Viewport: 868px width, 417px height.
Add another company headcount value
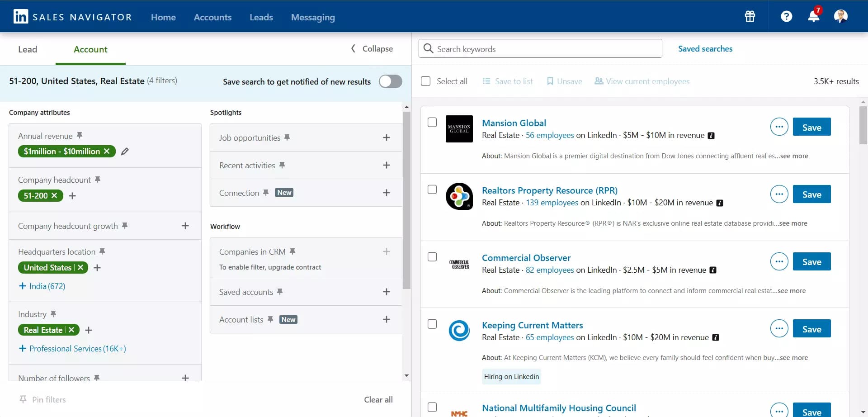[72, 196]
